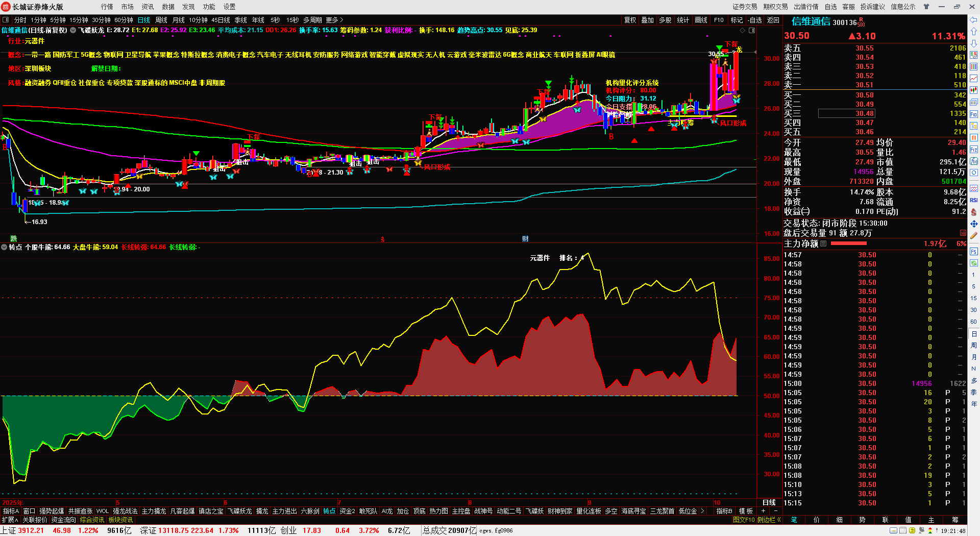The image size is (980, 536).
Task: Click the 统计 button
Action: point(683,20)
